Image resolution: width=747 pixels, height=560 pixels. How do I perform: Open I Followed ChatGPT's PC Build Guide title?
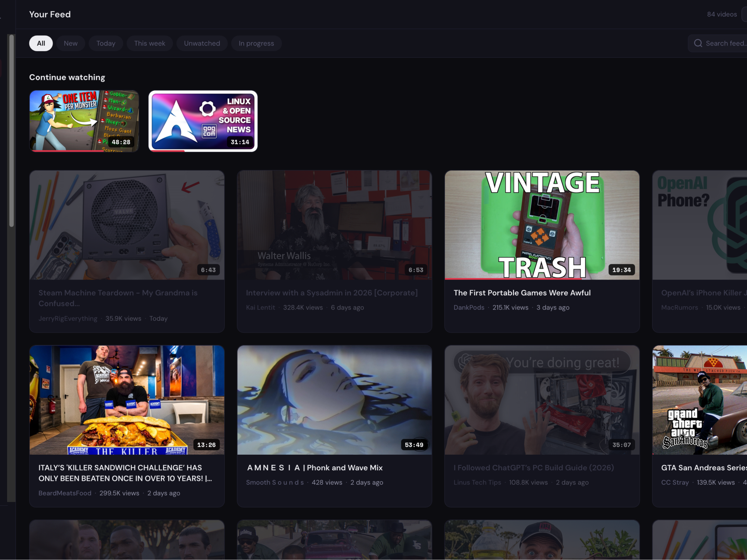534,468
